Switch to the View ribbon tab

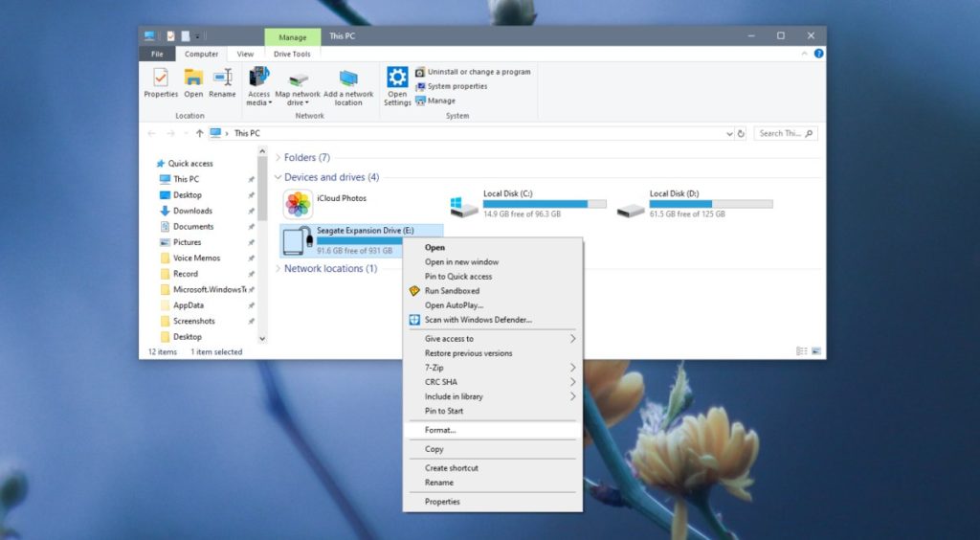coord(245,55)
